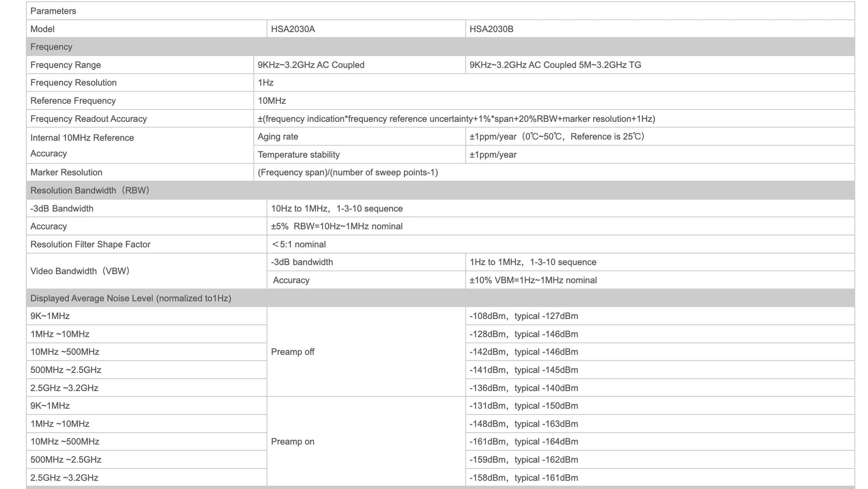Click the Displayed Average Noise Level header

pyautogui.click(x=131, y=298)
